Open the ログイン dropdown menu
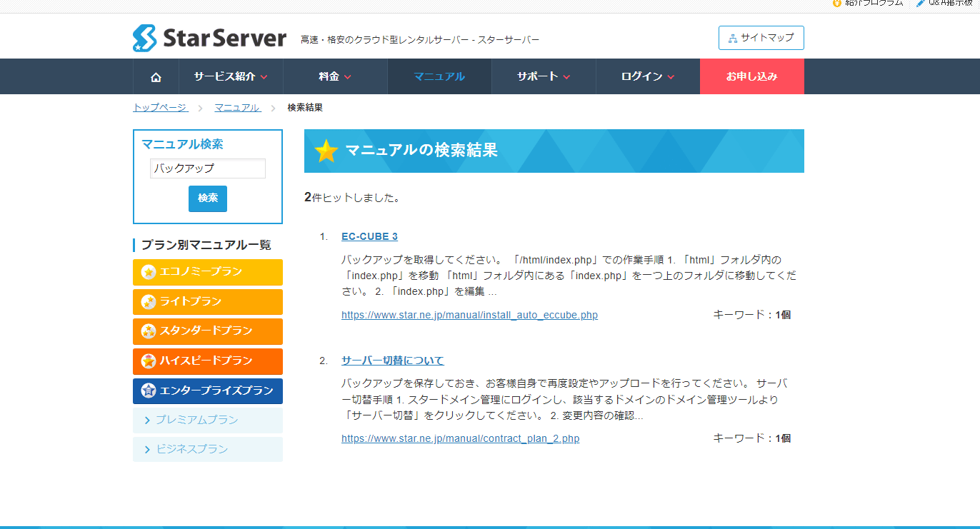Screen dimensions: 980x529 [648, 77]
